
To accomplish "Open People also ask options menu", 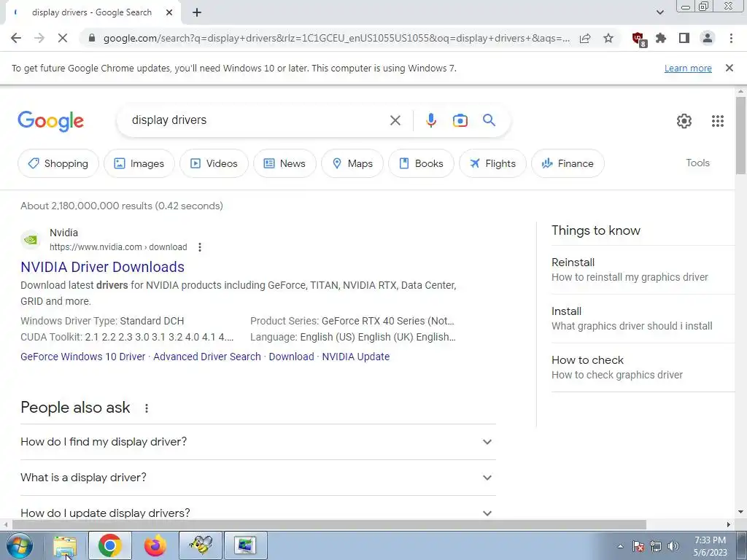I will tap(147, 408).
